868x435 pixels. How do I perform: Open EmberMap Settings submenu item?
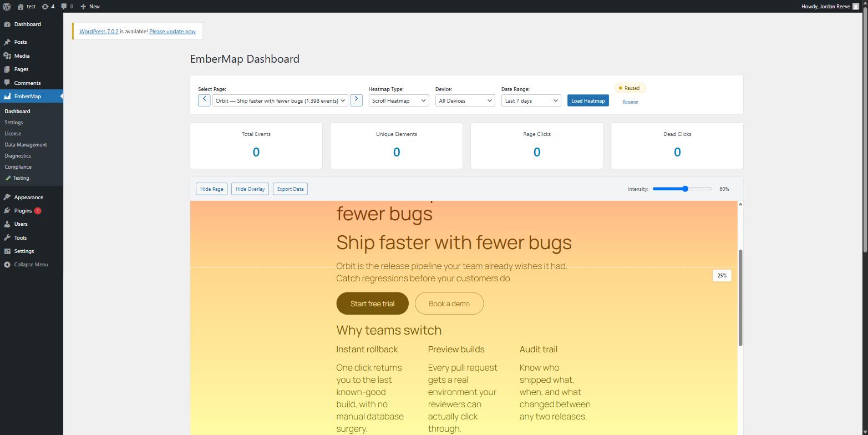click(x=14, y=123)
